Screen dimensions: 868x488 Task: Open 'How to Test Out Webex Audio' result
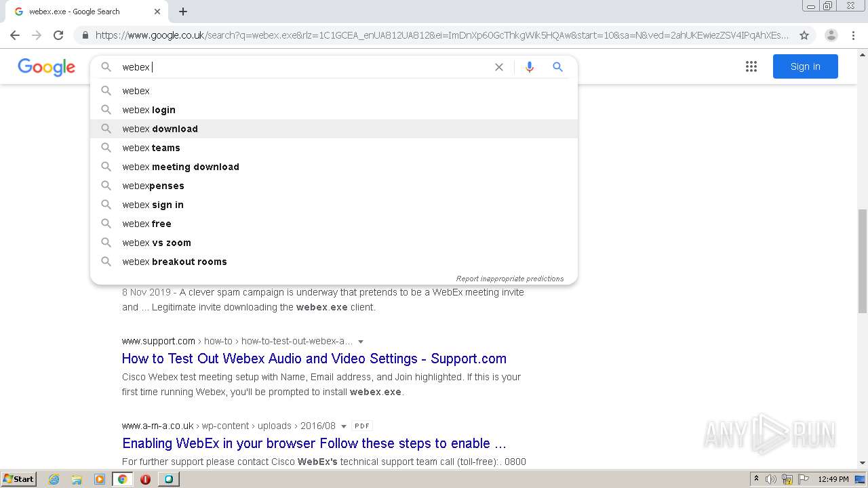314,359
